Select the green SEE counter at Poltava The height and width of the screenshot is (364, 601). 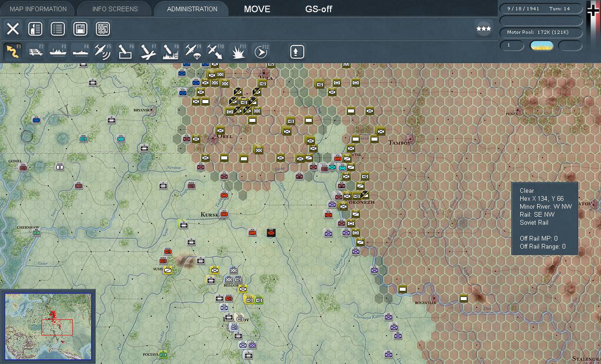163,354
